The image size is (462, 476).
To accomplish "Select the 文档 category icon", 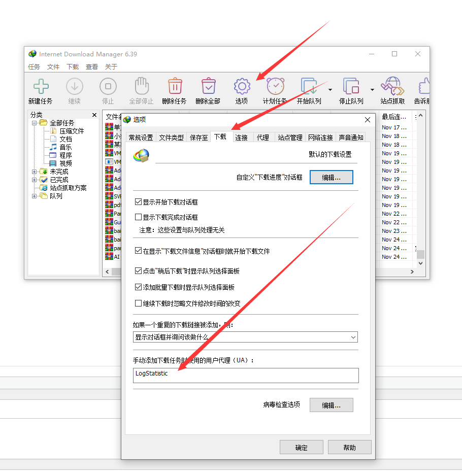I will (53, 139).
